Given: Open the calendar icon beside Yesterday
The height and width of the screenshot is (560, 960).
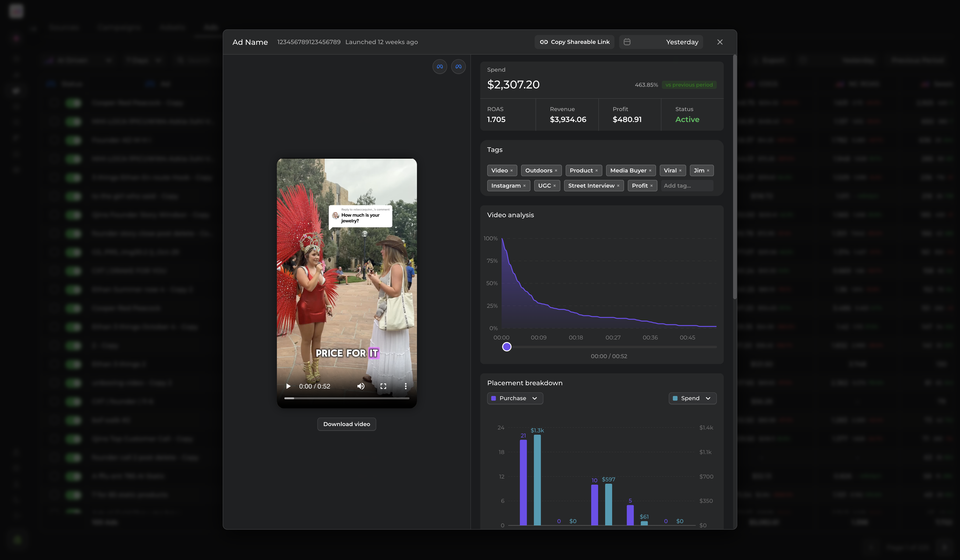Looking at the screenshot, I should (627, 42).
